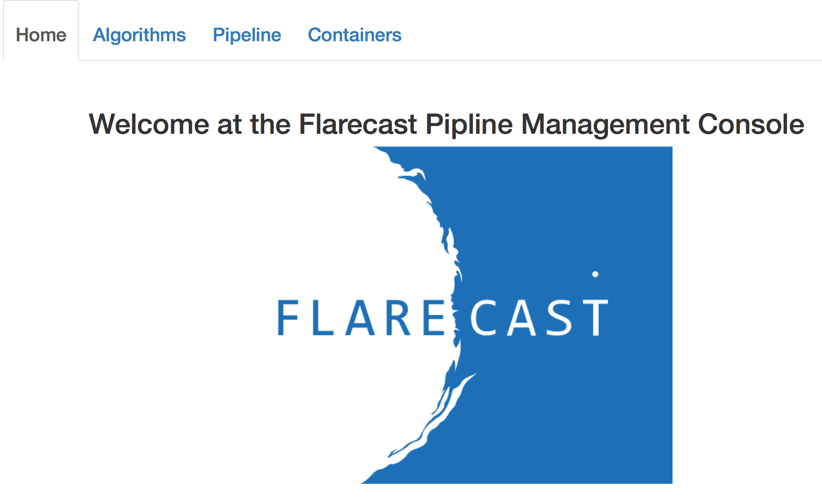
Task: Switch to the Home tab
Action: pyautogui.click(x=41, y=35)
